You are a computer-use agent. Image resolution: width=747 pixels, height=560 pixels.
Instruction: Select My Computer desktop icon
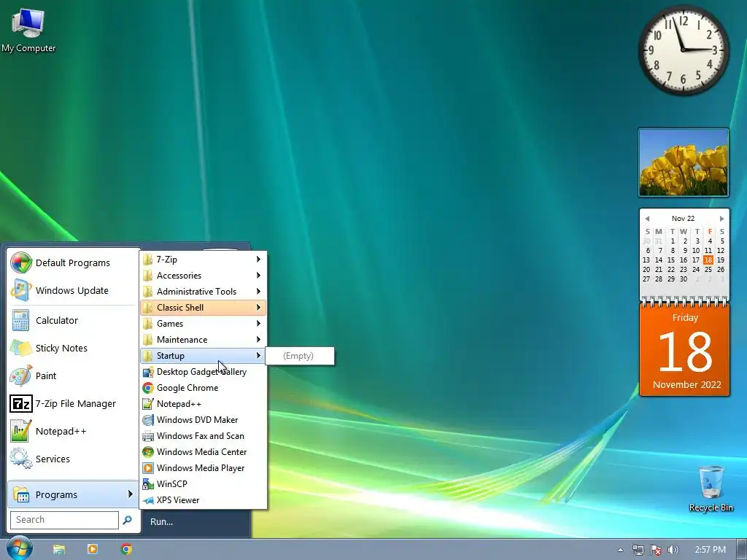point(28,29)
